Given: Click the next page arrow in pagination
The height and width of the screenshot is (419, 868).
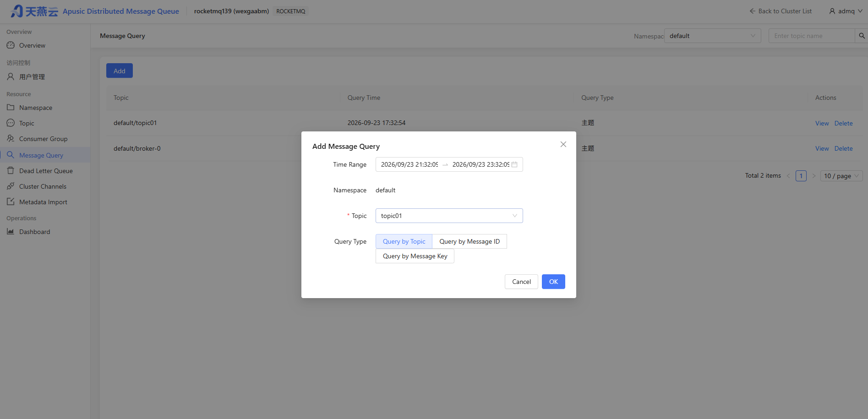Looking at the screenshot, I should click(814, 176).
